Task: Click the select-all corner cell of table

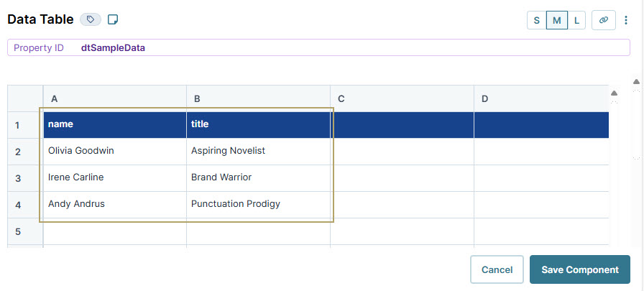Action: [x=25, y=99]
